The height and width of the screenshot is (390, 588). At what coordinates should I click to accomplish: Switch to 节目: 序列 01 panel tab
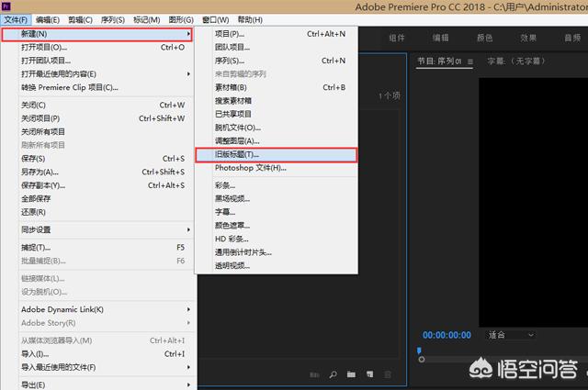click(439, 61)
